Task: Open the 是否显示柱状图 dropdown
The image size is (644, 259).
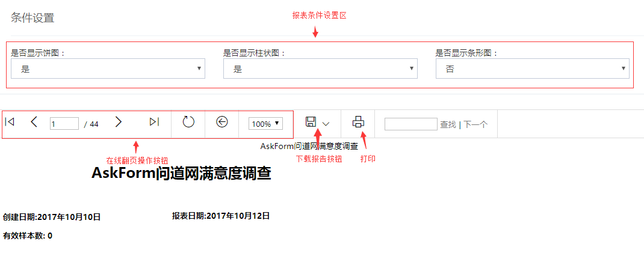Action: click(x=320, y=69)
